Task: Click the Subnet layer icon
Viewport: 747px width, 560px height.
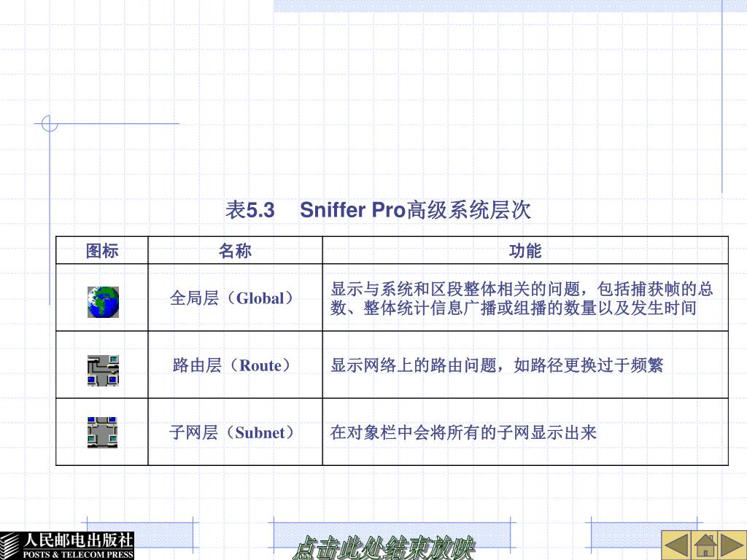Action: (102, 432)
